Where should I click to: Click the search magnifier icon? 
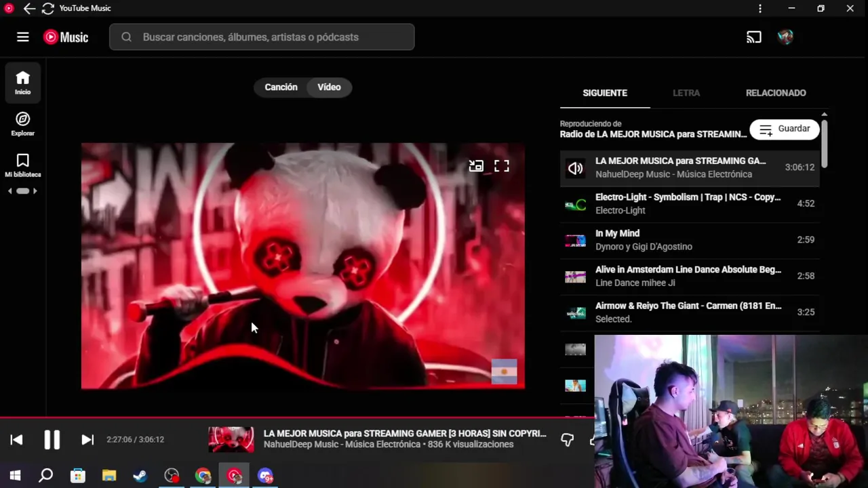(x=126, y=37)
